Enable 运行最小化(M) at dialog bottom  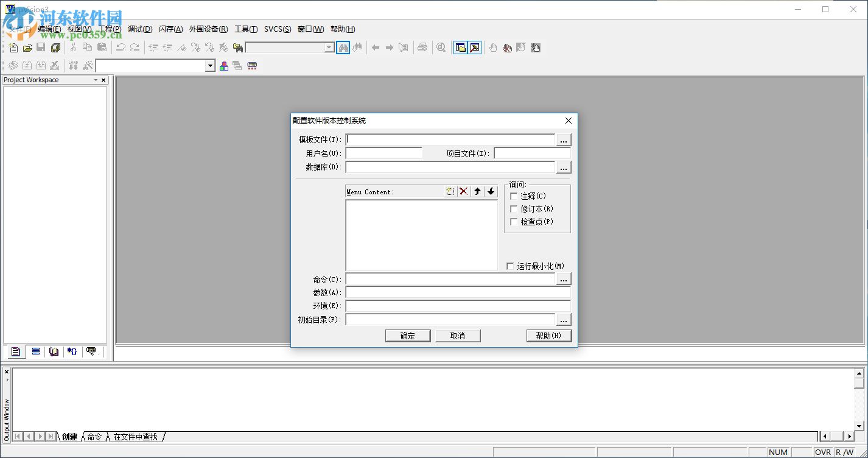coord(509,266)
